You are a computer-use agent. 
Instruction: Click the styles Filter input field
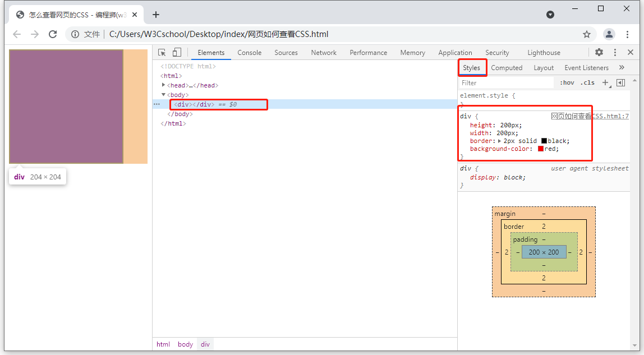505,83
